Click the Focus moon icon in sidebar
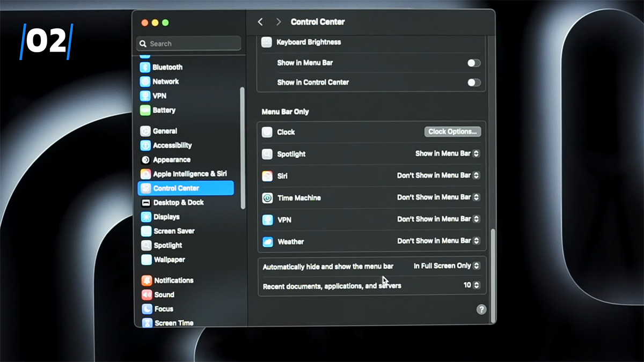Viewport: 644px width, 362px height. pos(147,309)
